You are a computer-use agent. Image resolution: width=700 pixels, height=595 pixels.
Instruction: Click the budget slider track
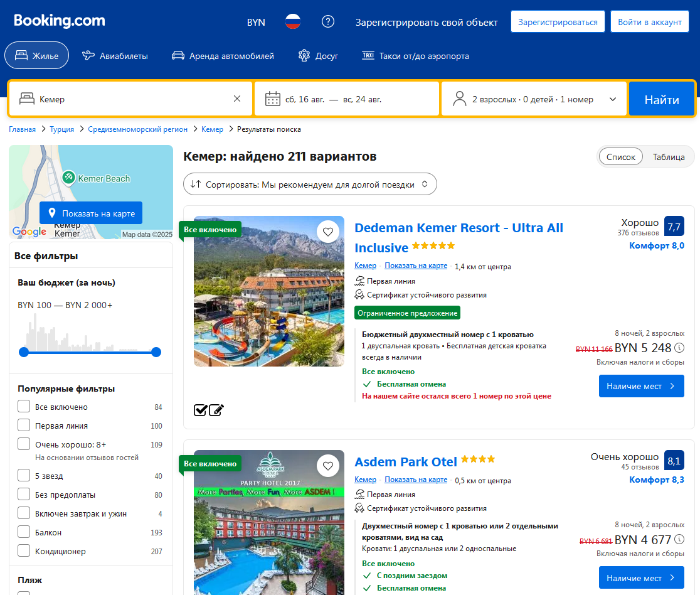coord(90,353)
